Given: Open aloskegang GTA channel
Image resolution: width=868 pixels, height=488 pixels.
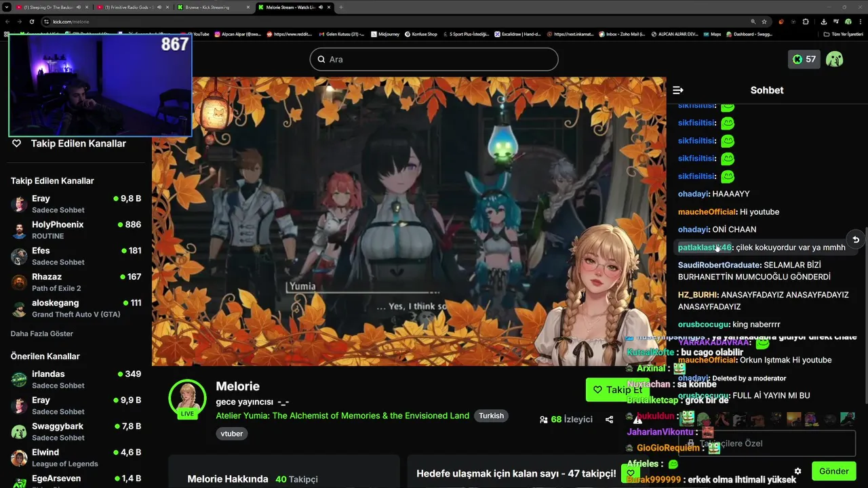Looking at the screenshot, I should [76, 308].
